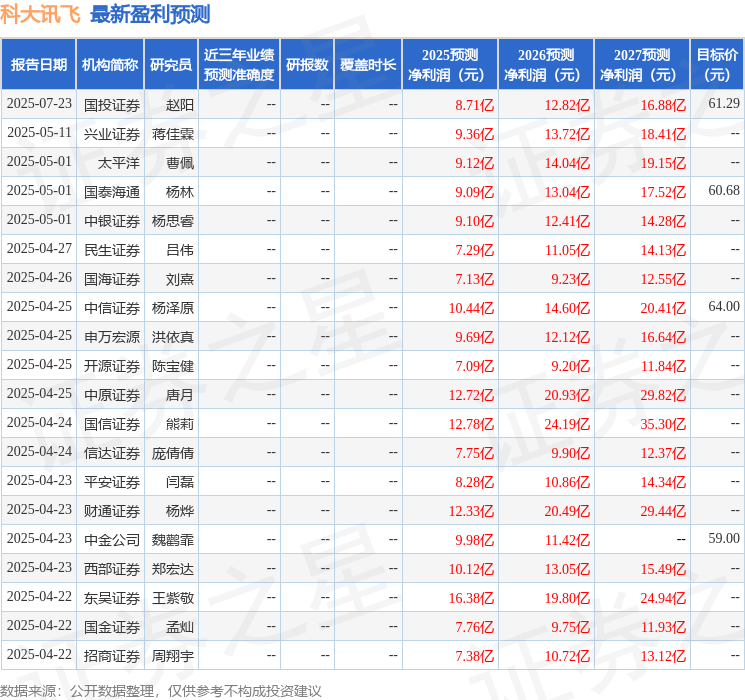Click the 民生证券 institution cell
Screen dimensions: 745x700
click(112, 250)
